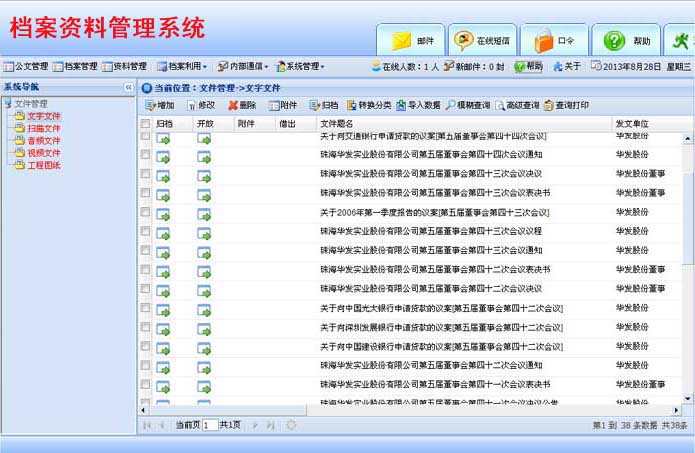Collapse the 系统导航 sidebar panel
Screen dimensions: 695x453
128,88
